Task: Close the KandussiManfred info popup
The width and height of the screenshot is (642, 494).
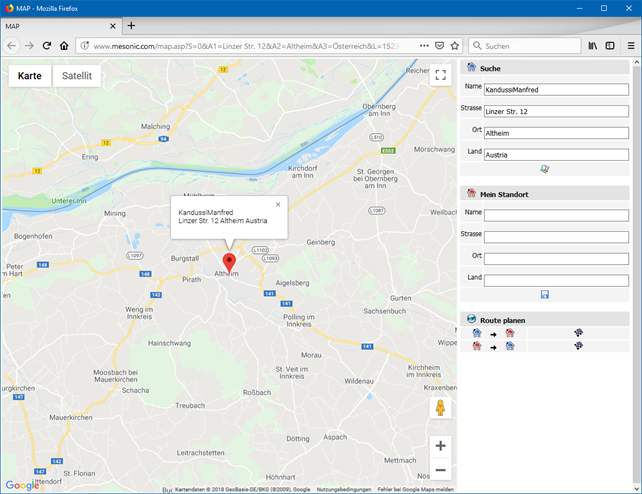Action: (x=278, y=204)
